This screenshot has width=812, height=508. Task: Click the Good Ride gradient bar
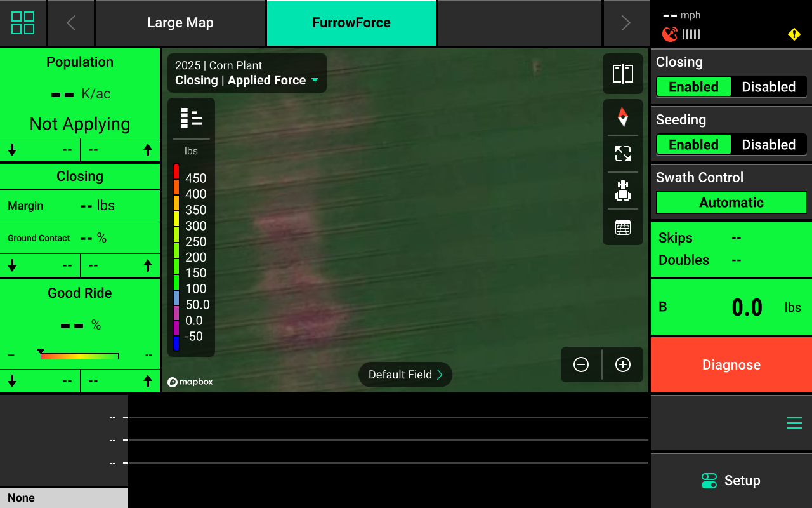tap(79, 356)
